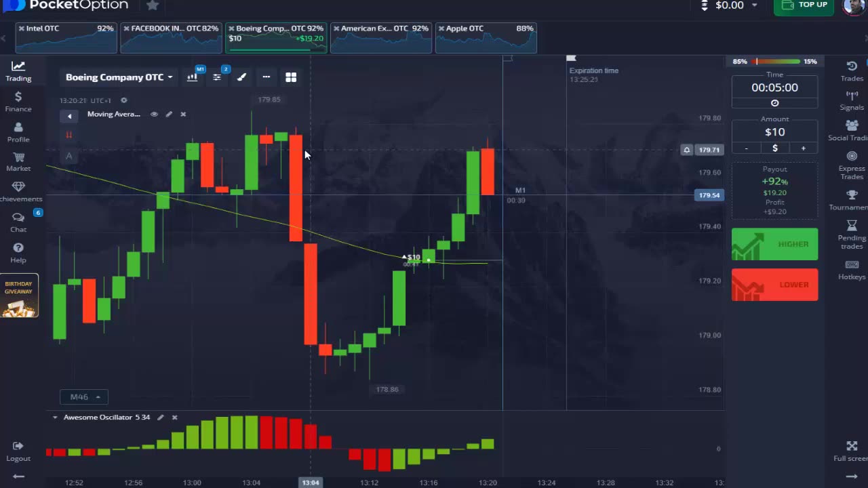
Task: Switch to the Intel OTC tab
Action: [x=66, y=38]
